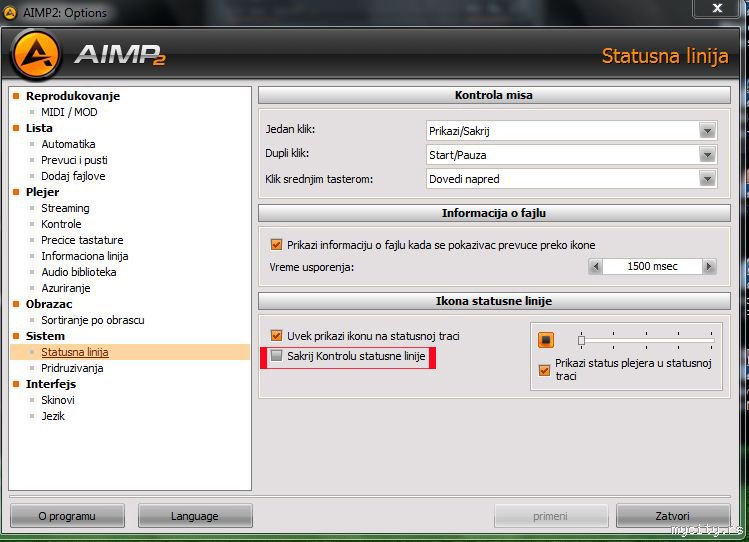
Task: Select the Sistem category
Action: point(45,336)
